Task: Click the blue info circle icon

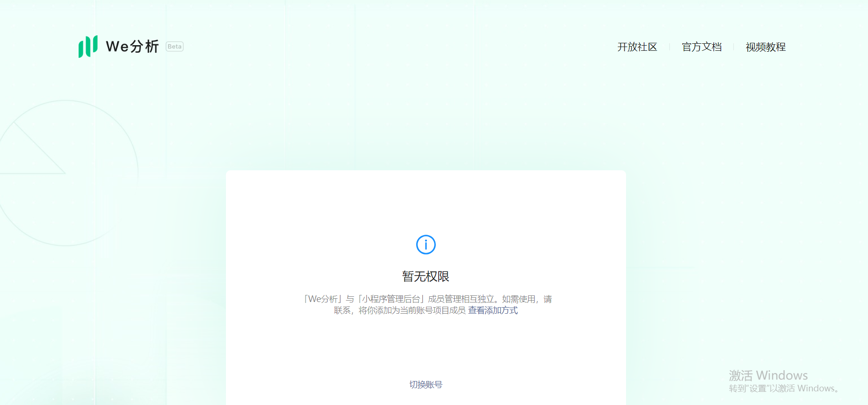Action: 426,245
